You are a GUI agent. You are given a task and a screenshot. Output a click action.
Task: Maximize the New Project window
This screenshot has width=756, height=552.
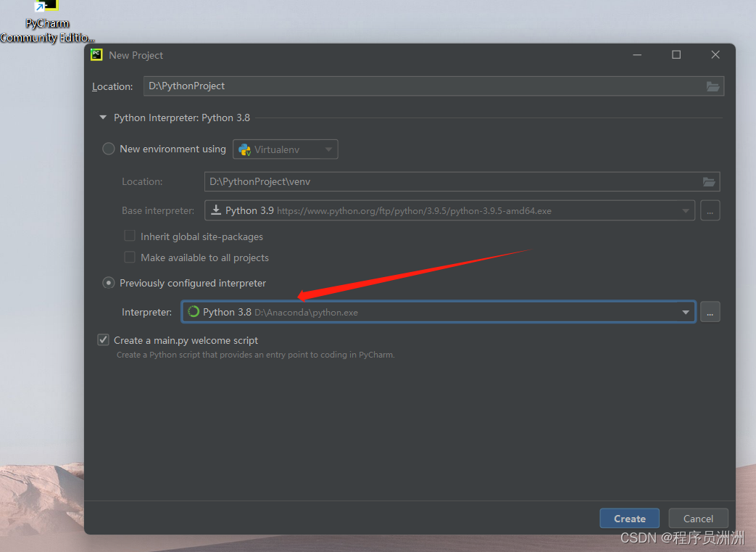[x=676, y=55]
